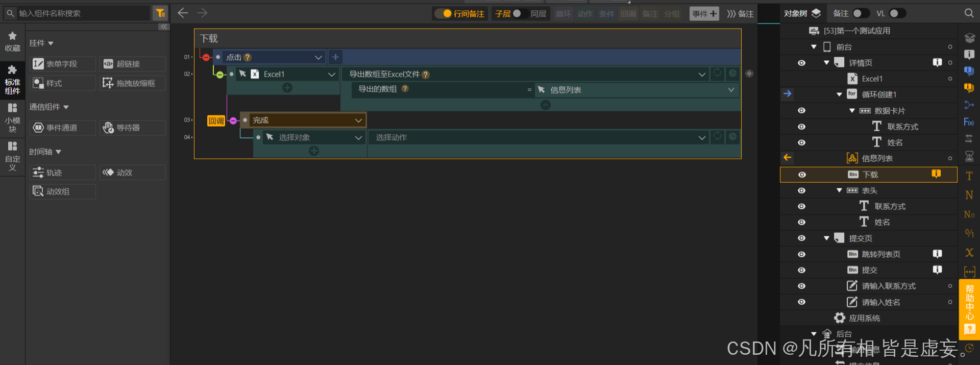Open the 帮助中心 help center
The width and height of the screenshot is (980, 365).
(x=970, y=309)
